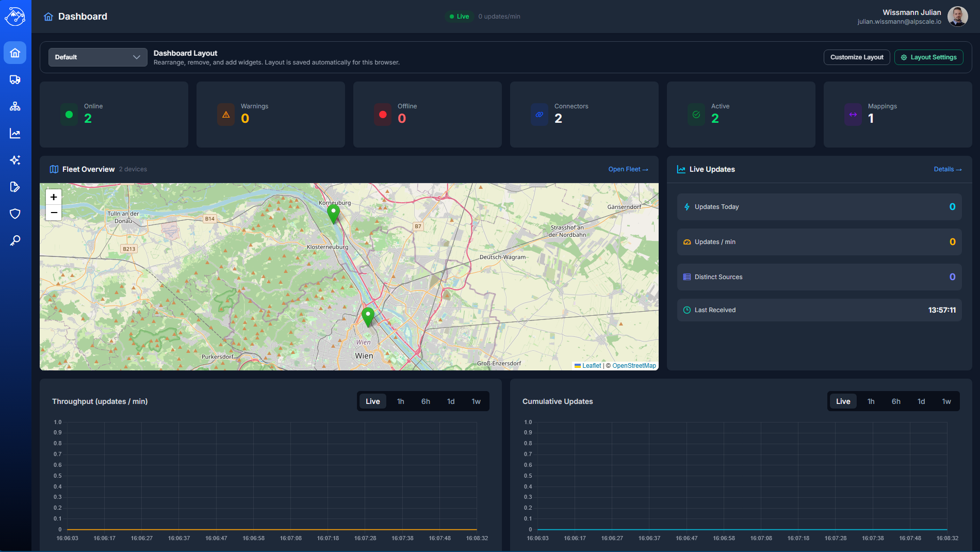Click the Active checkmark icon

coord(696,115)
